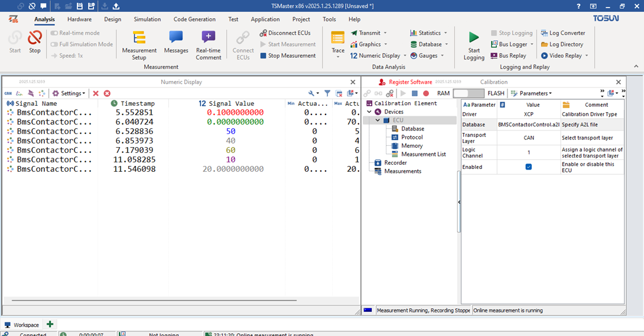Click Disconnect ECUs
The height and width of the screenshot is (336, 644).
(x=285, y=33)
